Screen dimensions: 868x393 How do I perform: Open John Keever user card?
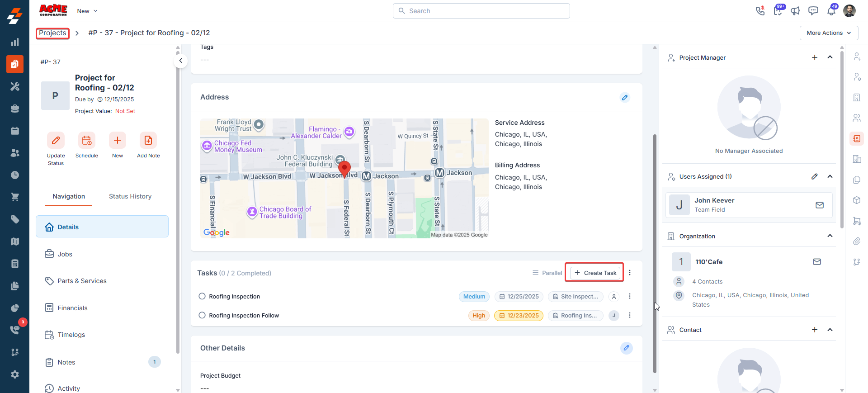(x=749, y=205)
